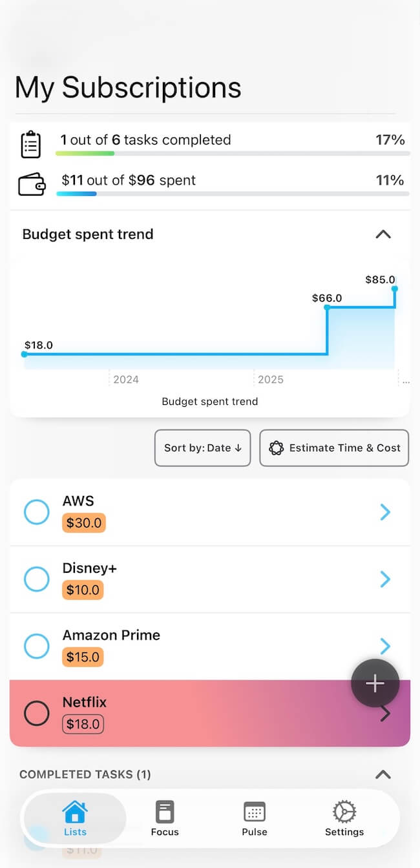Open AWS task details arrow
The height and width of the screenshot is (868, 420).
(x=385, y=512)
